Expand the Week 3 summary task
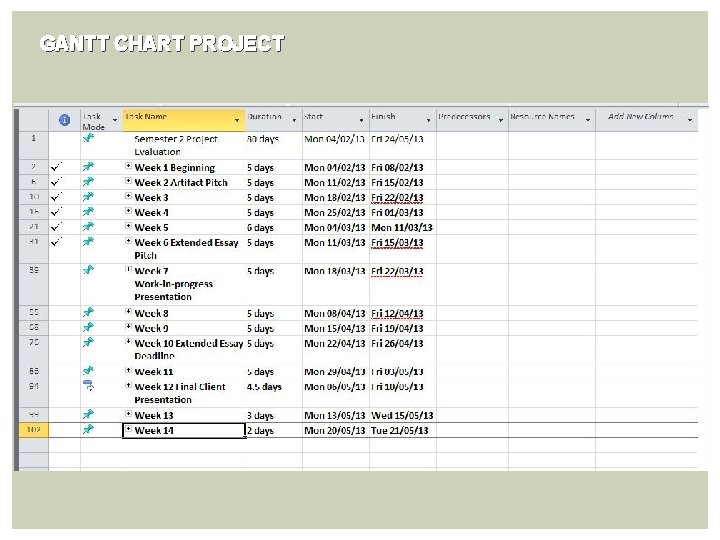720x540 pixels. coord(129,196)
